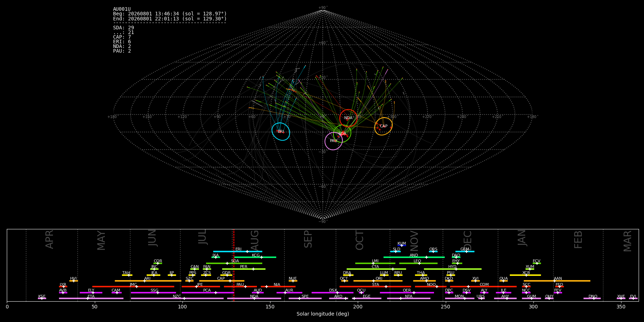This screenshot has width=644, height=322.
Task: Click the '−90°' label at the map bottom
Action: point(323,222)
